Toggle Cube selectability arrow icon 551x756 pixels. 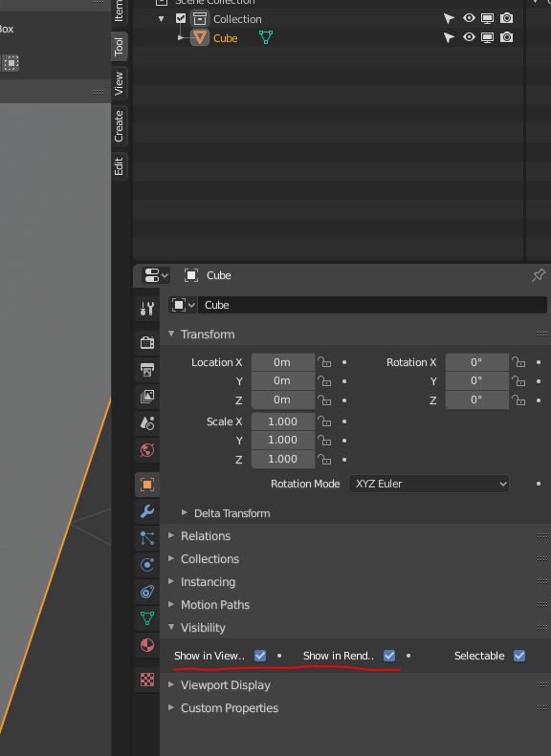coord(449,37)
